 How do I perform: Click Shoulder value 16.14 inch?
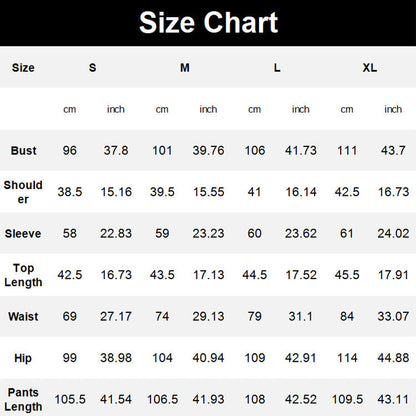click(x=301, y=192)
